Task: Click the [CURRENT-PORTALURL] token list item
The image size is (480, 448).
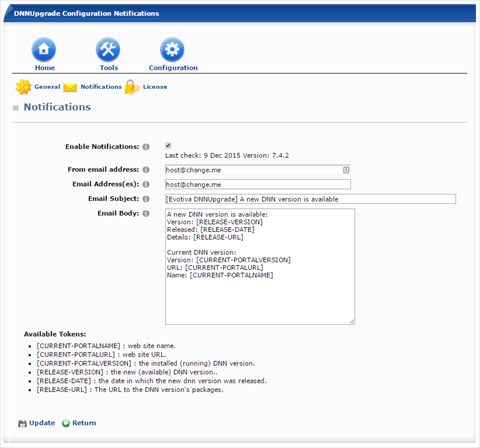Action: coord(101,354)
